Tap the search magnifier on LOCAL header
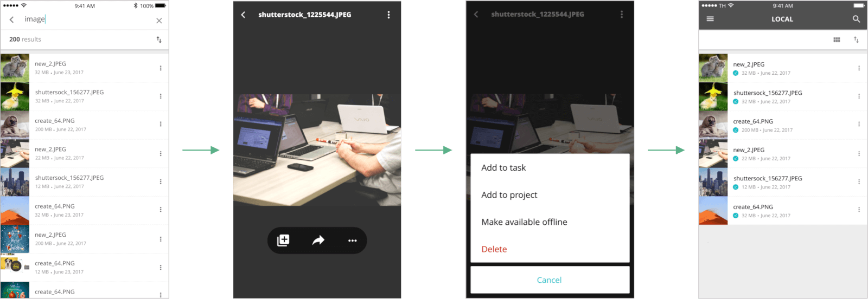Viewport: 868px width, 299px height. pos(856,19)
